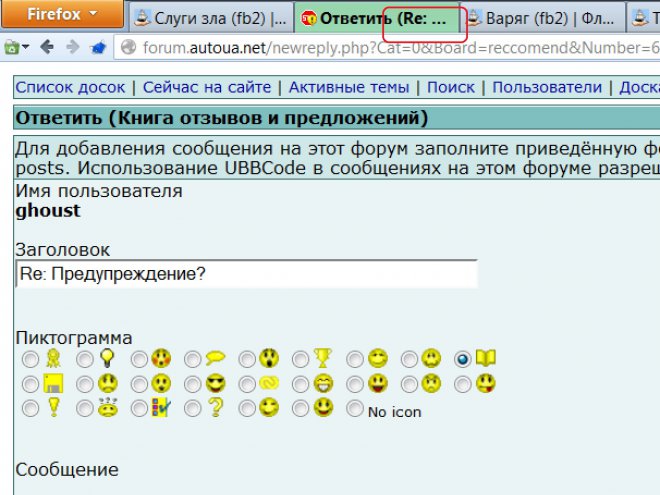
Task: Select radio button beside yellow exclamation mark
Action: click(30, 408)
